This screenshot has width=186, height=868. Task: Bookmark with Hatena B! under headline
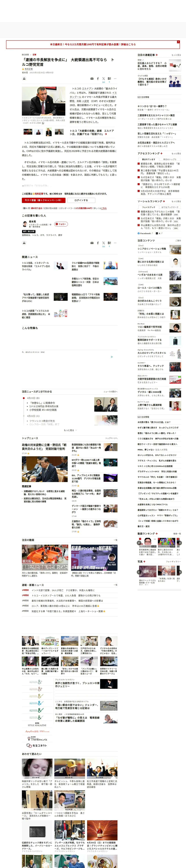tap(109, 79)
